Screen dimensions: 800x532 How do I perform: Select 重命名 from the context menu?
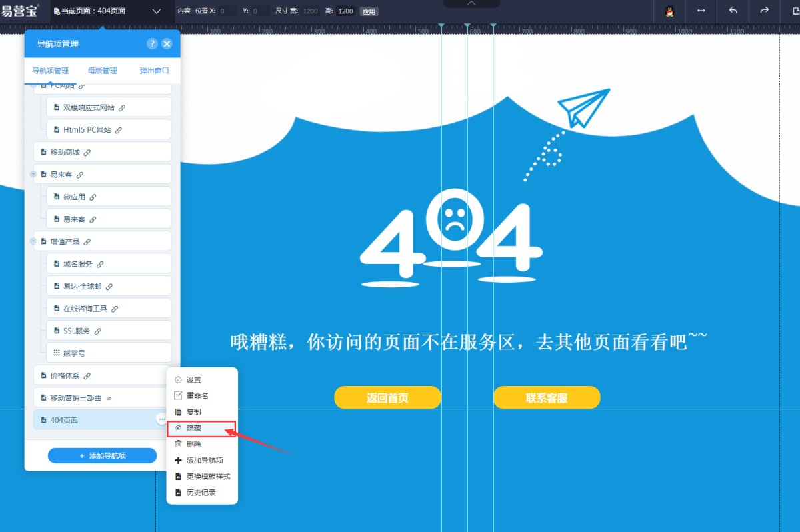coord(197,396)
